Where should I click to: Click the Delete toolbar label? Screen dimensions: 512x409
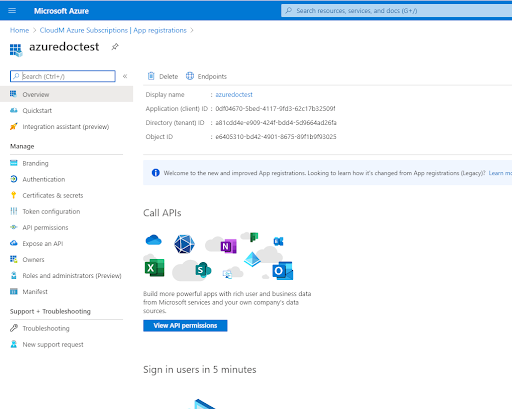click(169, 77)
